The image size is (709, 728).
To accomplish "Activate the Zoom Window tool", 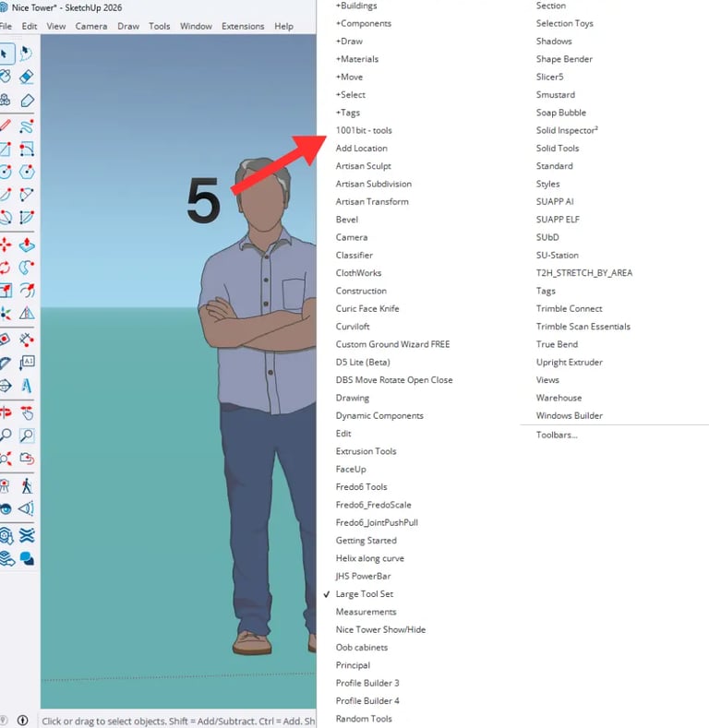I will click(x=27, y=435).
